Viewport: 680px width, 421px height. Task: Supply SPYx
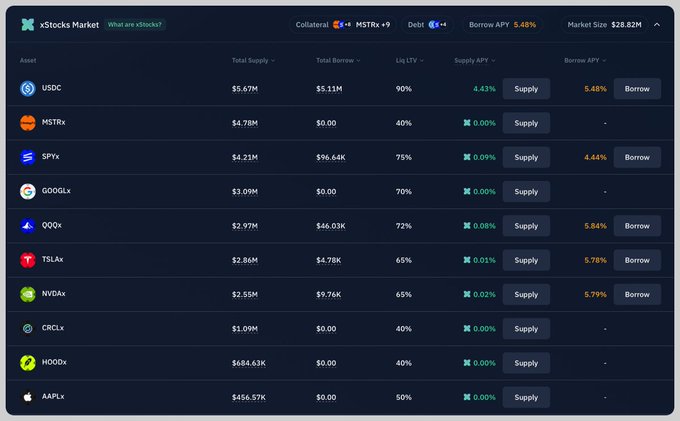[526, 157]
